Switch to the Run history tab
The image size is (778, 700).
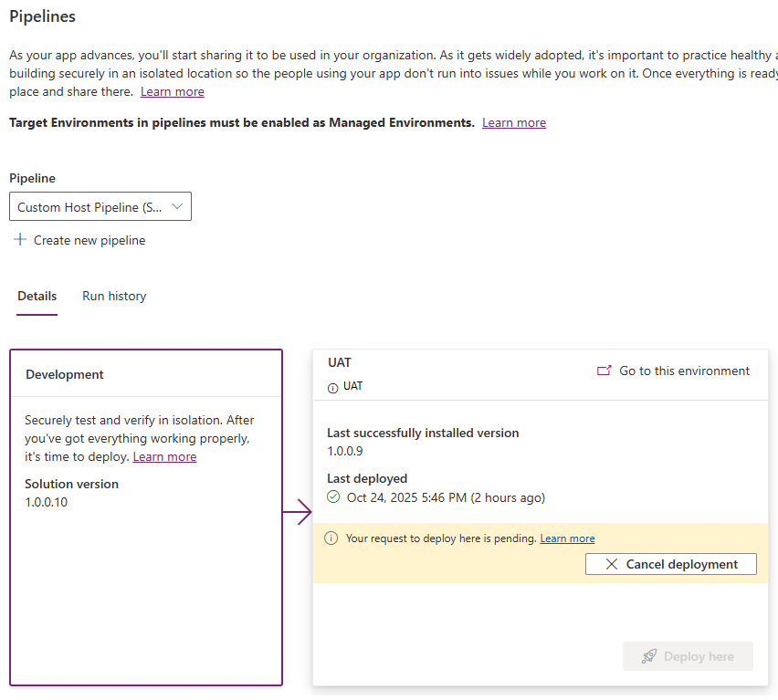coord(114,296)
